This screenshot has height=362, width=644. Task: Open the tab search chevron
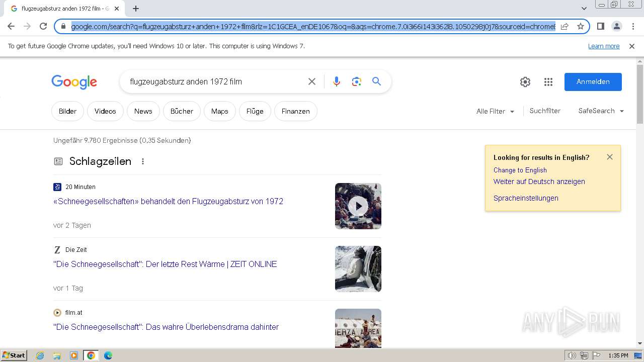(x=584, y=9)
